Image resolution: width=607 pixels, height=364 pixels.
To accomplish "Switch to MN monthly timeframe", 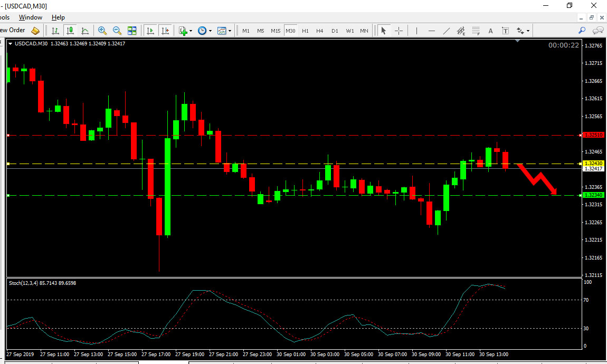I will point(364,31).
